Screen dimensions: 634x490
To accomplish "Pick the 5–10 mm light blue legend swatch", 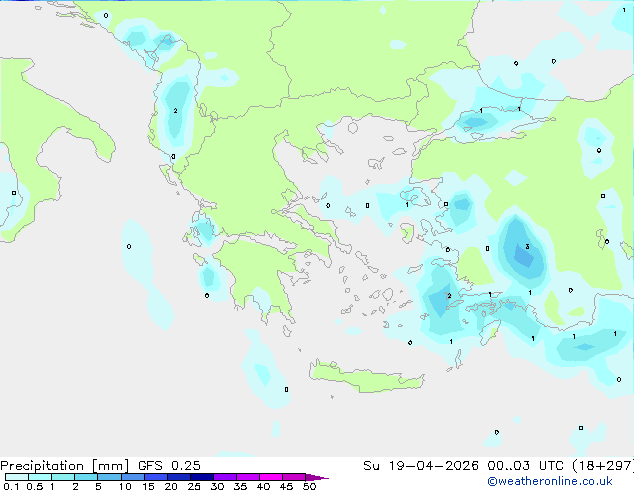I will click(109, 477).
